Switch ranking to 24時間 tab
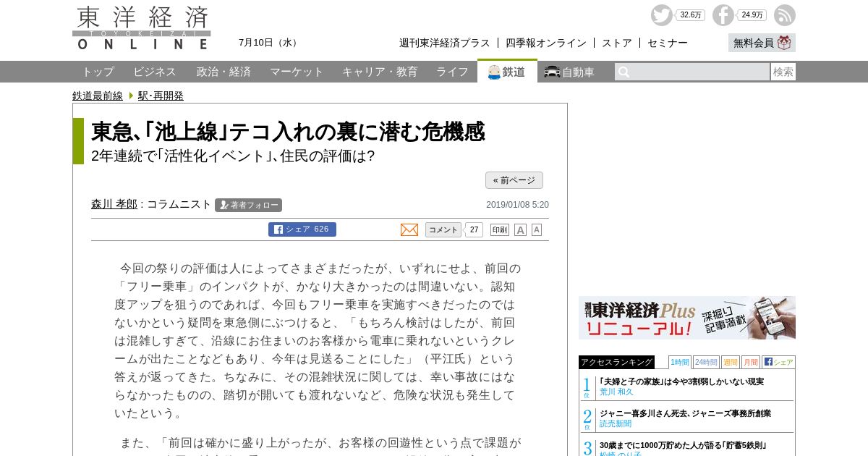868x456 pixels. tap(706, 362)
